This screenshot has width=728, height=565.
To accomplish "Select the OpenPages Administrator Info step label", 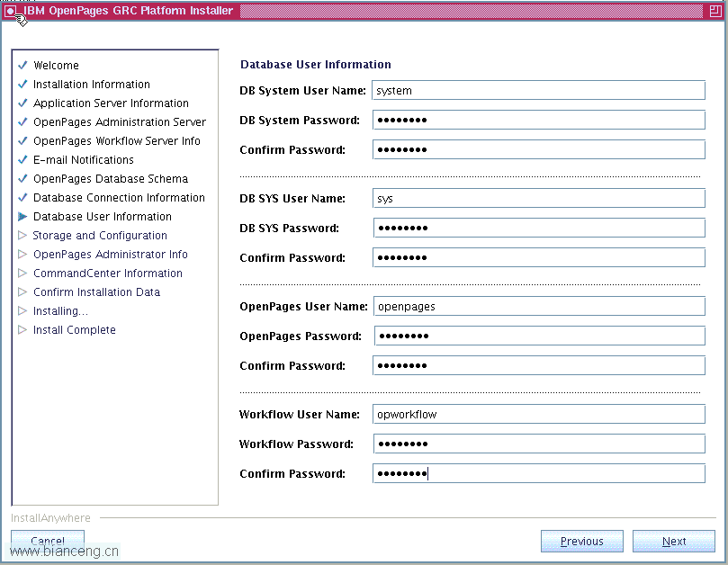I will click(111, 255).
